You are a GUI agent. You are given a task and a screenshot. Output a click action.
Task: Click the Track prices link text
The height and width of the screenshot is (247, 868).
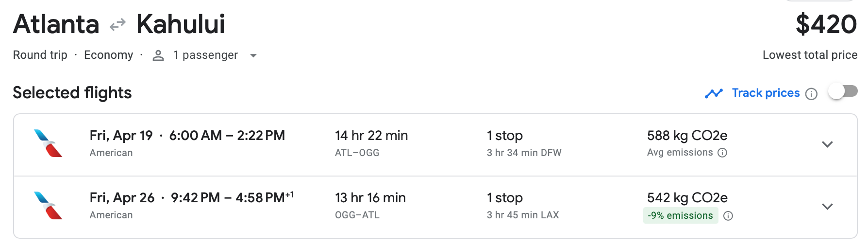766,93
